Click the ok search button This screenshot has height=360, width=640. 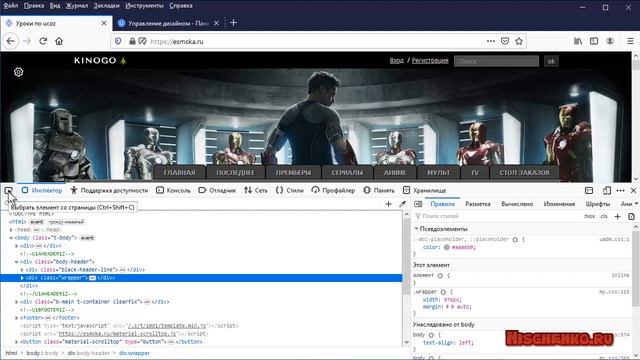[x=551, y=61]
